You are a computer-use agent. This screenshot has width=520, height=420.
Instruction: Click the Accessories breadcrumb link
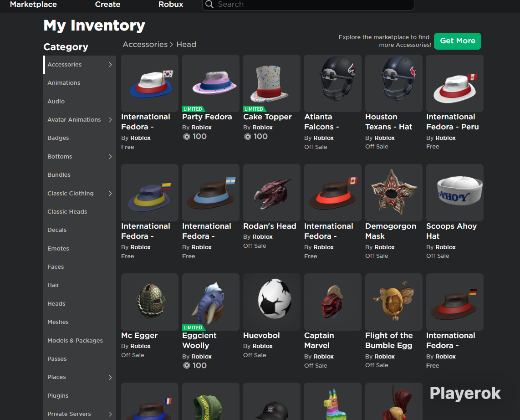click(x=145, y=45)
